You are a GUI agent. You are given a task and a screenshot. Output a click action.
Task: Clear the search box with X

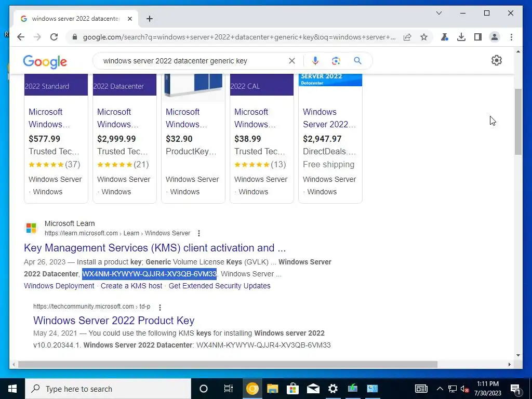[292, 61]
